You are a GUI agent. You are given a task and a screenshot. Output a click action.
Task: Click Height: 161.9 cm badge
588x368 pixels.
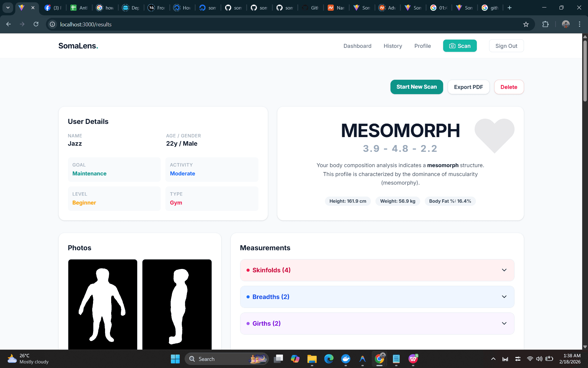[348, 201]
